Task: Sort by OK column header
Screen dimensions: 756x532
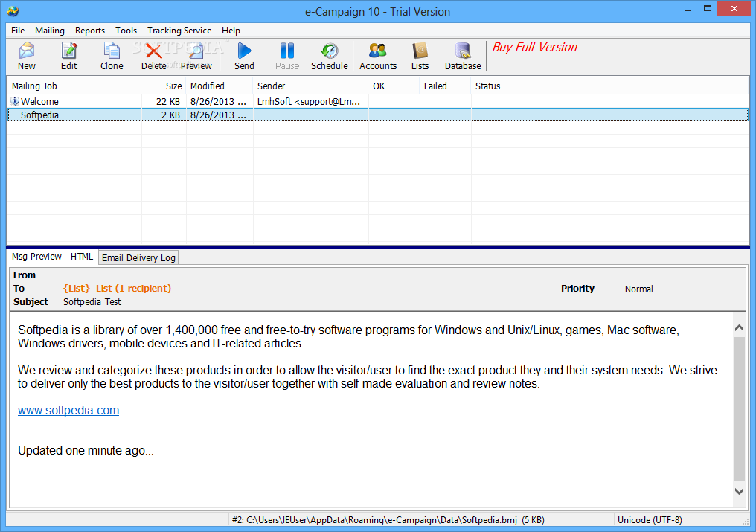Action: [394, 86]
